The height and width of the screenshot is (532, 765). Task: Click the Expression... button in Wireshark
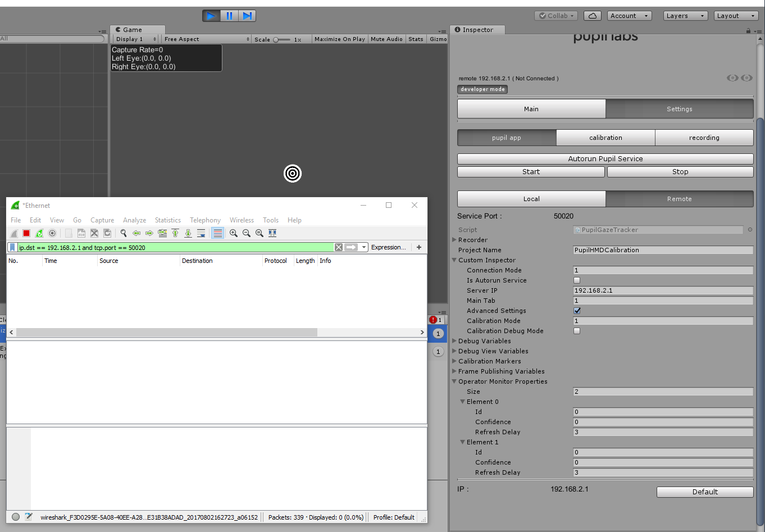click(389, 247)
